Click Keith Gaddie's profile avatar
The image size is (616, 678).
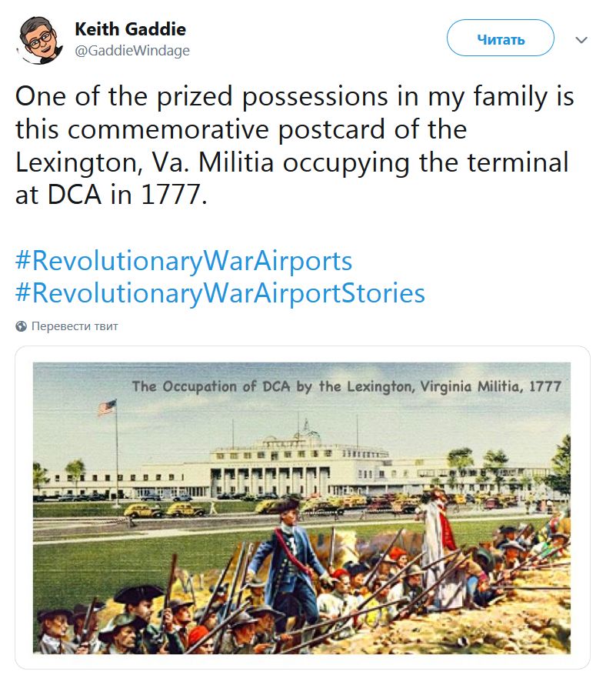point(39,39)
